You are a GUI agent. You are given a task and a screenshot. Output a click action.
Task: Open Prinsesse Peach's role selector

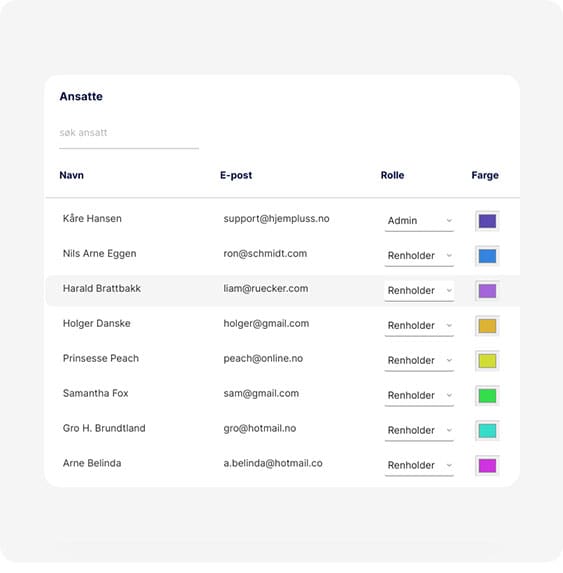(419, 361)
